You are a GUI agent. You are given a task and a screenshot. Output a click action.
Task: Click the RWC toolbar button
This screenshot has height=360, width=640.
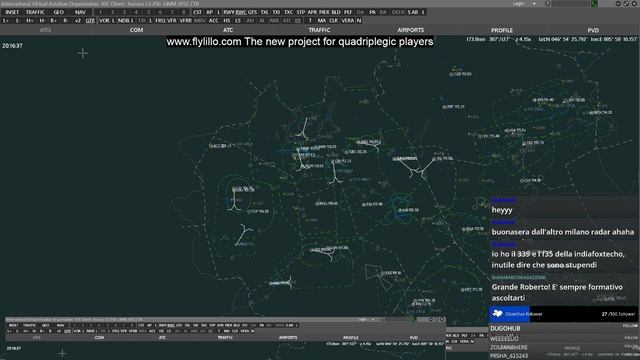241,12
